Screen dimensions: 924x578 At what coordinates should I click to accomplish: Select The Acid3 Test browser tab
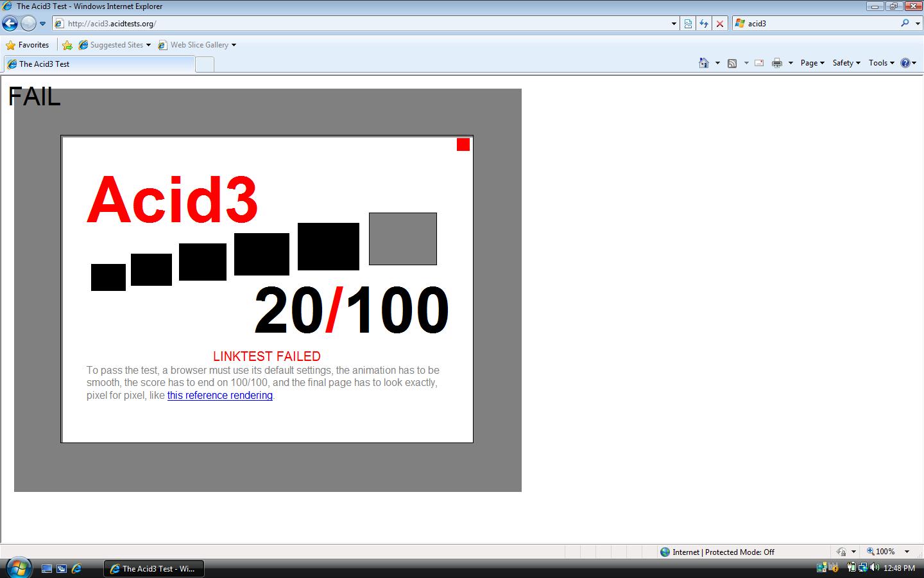point(99,64)
